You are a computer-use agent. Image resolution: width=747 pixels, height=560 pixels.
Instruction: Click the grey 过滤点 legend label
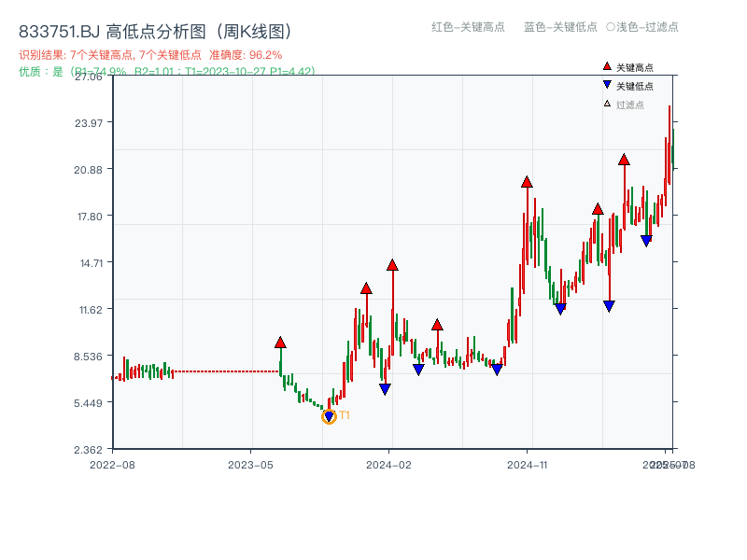629,105
